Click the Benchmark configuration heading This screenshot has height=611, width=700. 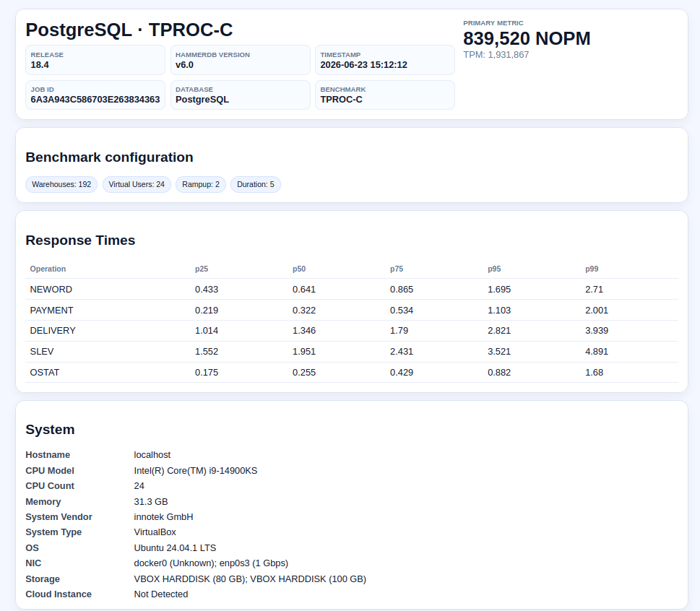(x=109, y=157)
